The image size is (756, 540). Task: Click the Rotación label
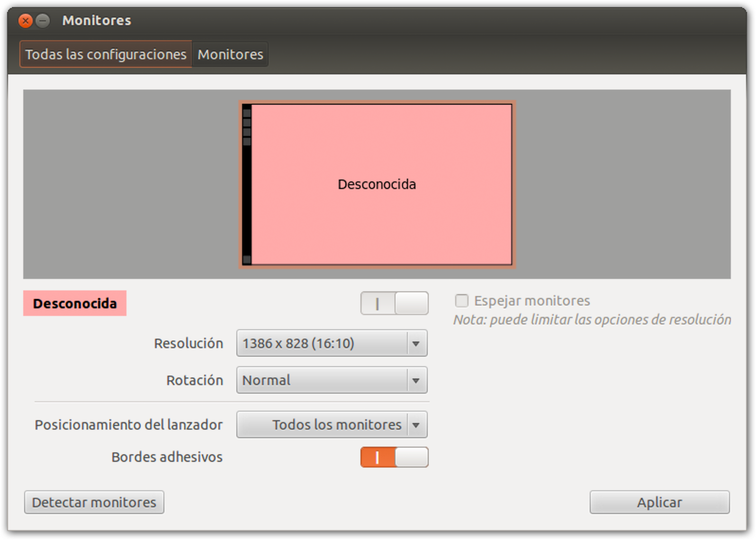[x=195, y=380]
